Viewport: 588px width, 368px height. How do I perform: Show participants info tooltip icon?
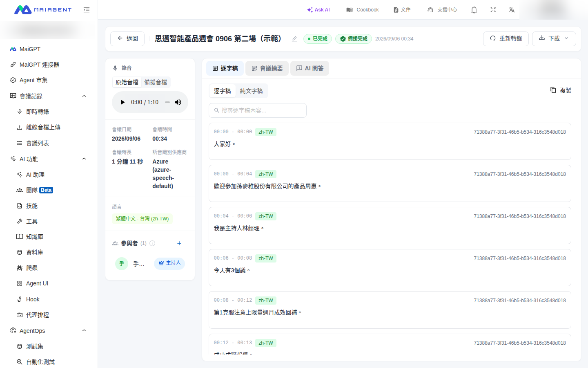coord(152,243)
